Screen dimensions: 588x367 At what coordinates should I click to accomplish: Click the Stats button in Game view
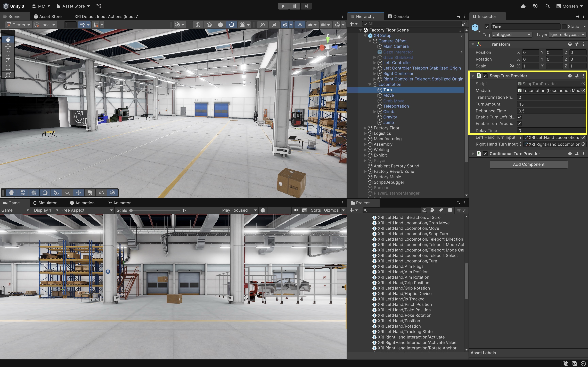click(316, 210)
